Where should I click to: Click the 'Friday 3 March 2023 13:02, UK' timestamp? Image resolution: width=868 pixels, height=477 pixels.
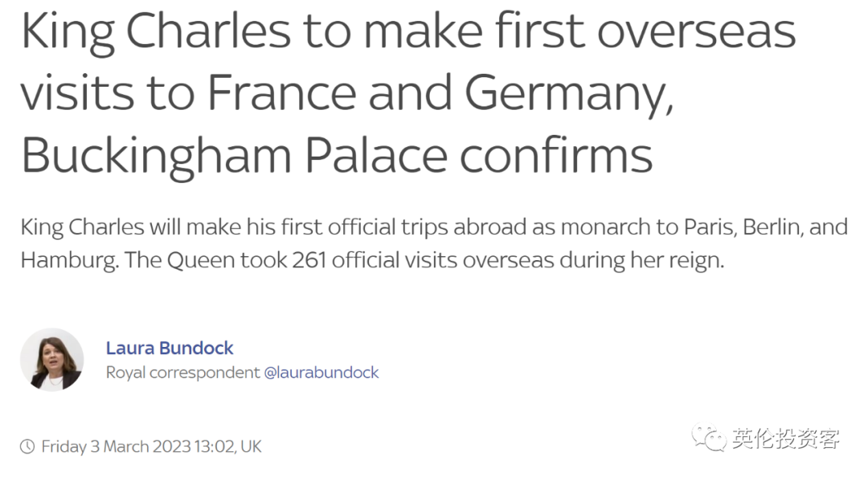[151, 446]
